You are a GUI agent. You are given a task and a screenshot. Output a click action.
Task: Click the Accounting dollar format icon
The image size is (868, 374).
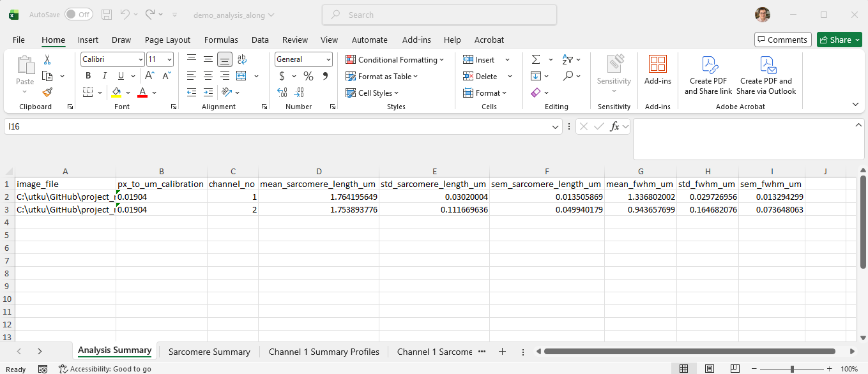pyautogui.click(x=282, y=76)
